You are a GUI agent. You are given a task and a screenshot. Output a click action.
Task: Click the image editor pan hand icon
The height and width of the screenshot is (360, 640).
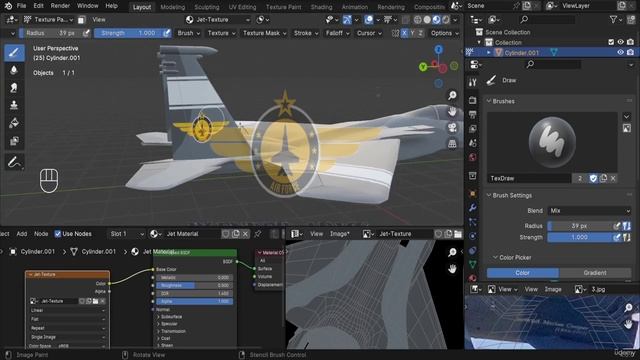click(x=452, y=269)
